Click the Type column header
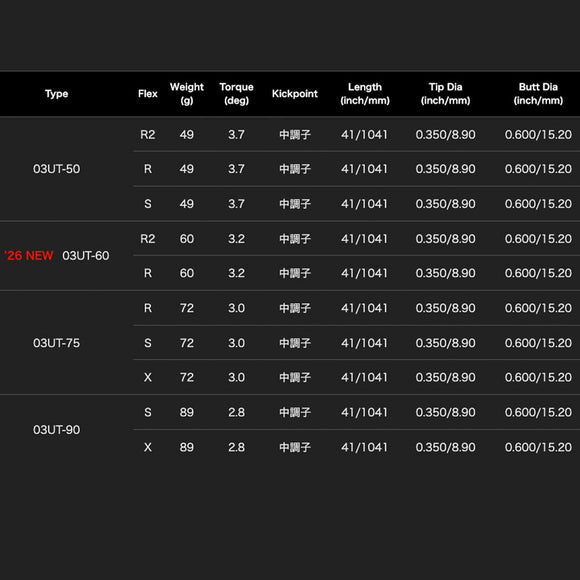This screenshot has width=580, height=580. (57, 94)
